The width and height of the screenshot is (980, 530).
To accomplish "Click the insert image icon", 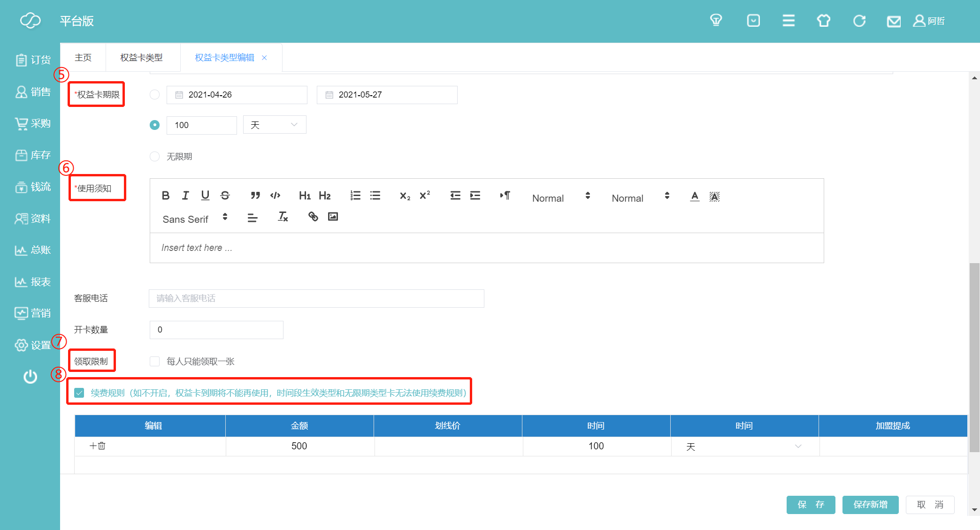I will point(333,217).
